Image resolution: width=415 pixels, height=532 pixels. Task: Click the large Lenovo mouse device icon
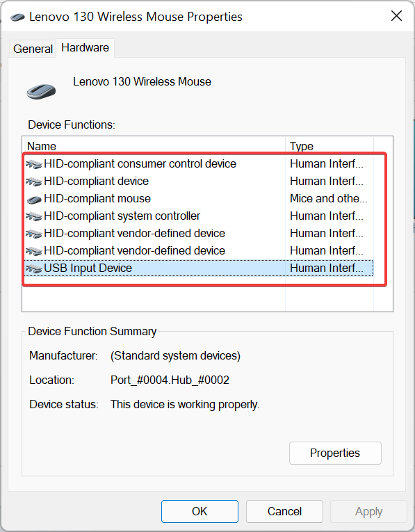coord(41,92)
